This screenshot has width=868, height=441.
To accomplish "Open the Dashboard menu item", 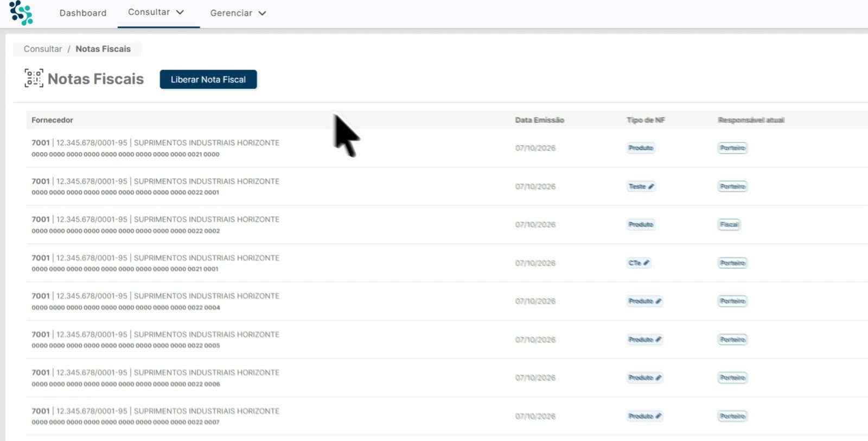I will (83, 13).
